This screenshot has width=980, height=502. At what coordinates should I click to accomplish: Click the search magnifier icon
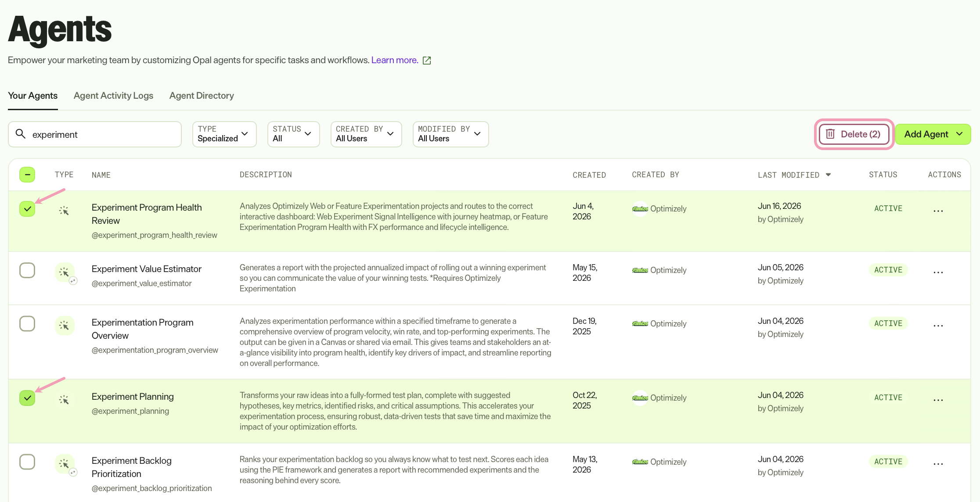pos(20,133)
